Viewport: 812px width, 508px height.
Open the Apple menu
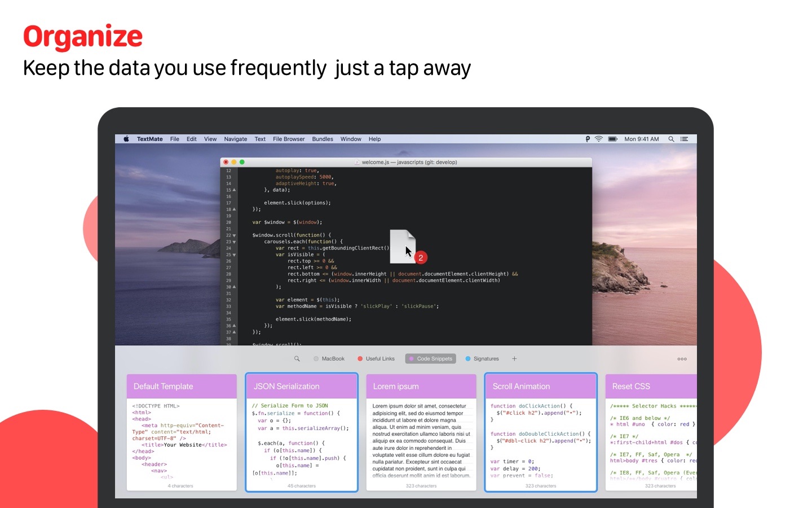point(126,139)
